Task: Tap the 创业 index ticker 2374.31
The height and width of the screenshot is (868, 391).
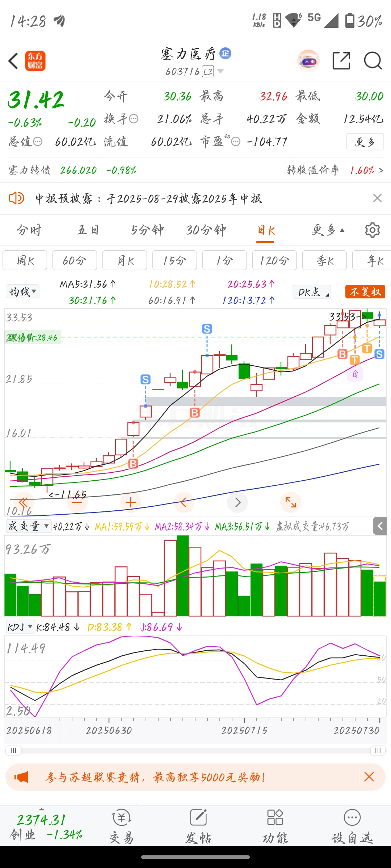Action: [46, 827]
